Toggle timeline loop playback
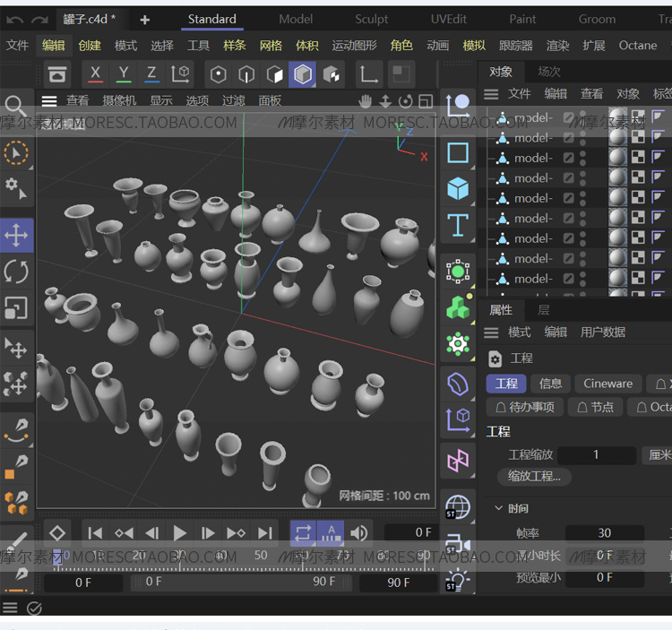Screen dimensions: 672x630 tap(303, 533)
